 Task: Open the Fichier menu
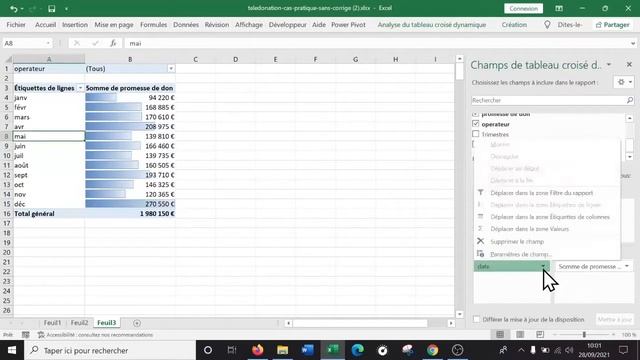(16, 25)
